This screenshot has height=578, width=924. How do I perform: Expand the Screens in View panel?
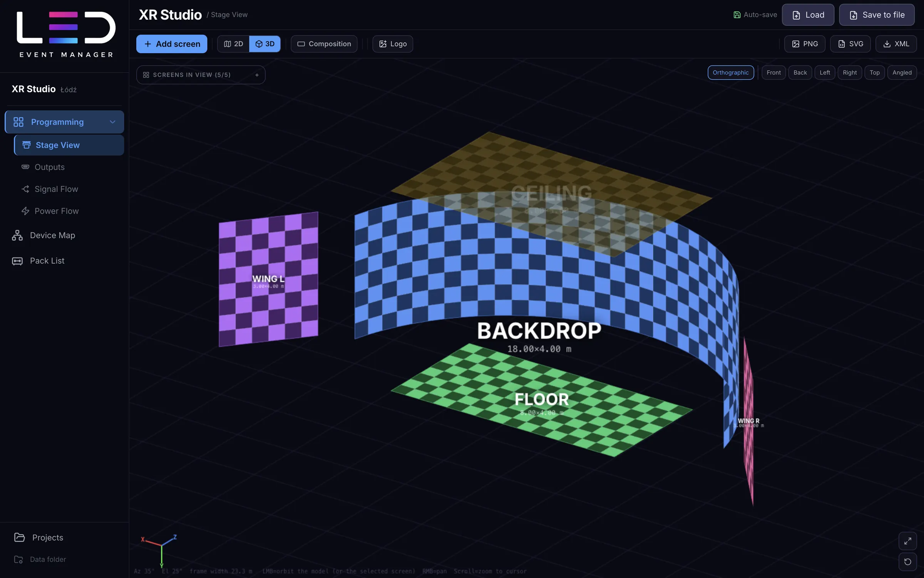257,75
